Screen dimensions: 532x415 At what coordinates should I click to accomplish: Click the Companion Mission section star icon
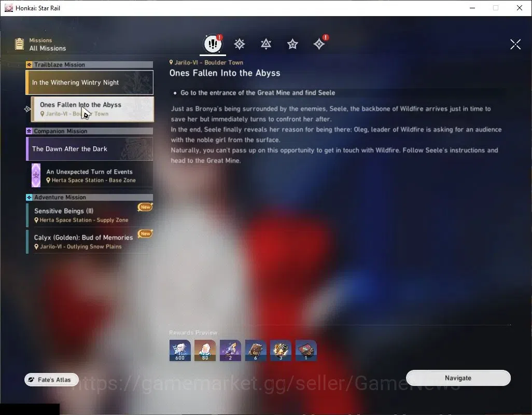(29, 131)
